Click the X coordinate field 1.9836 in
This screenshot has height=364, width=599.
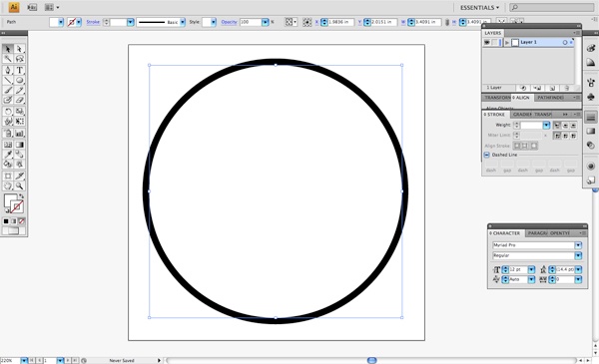point(340,23)
